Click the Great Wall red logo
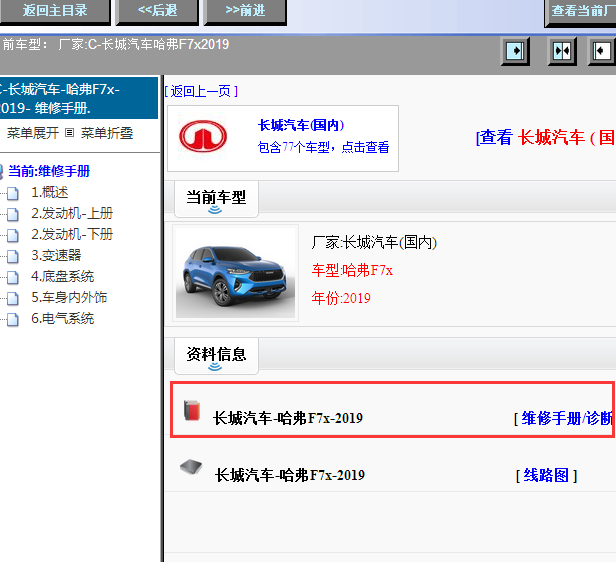The width and height of the screenshot is (616, 562). (203, 136)
